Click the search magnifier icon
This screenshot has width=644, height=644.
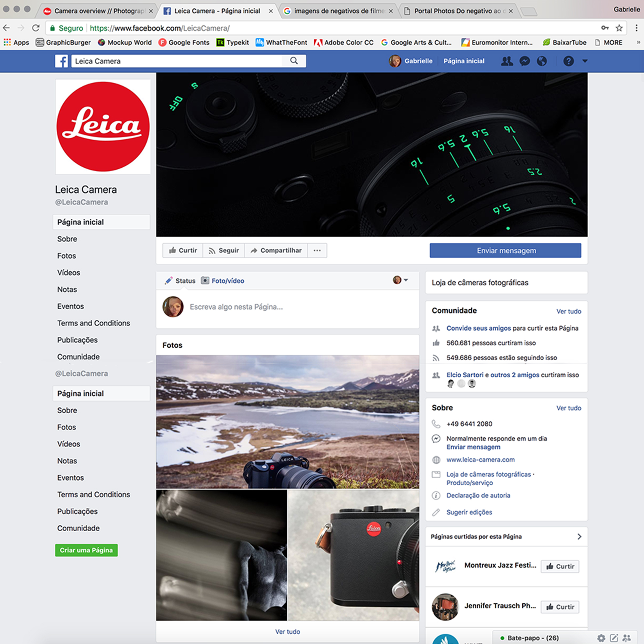click(x=294, y=61)
